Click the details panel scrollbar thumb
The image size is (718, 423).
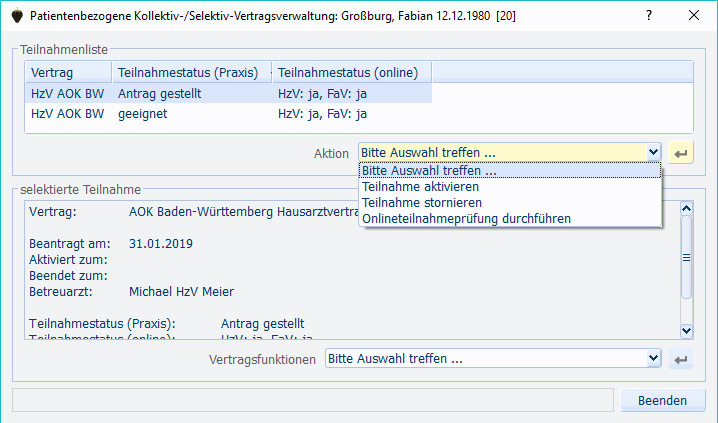pos(686,258)
